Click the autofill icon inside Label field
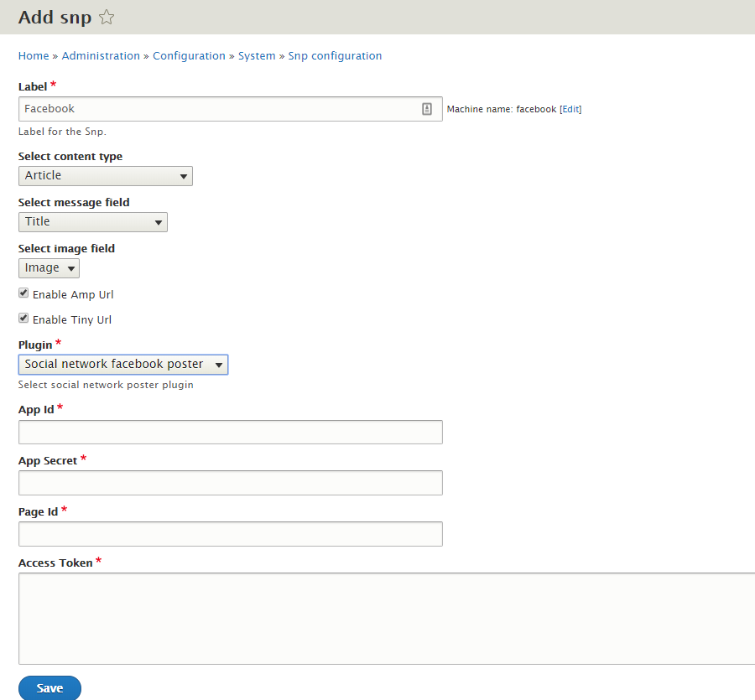This screenshot has height=700, width=755. tap(427, 109)
